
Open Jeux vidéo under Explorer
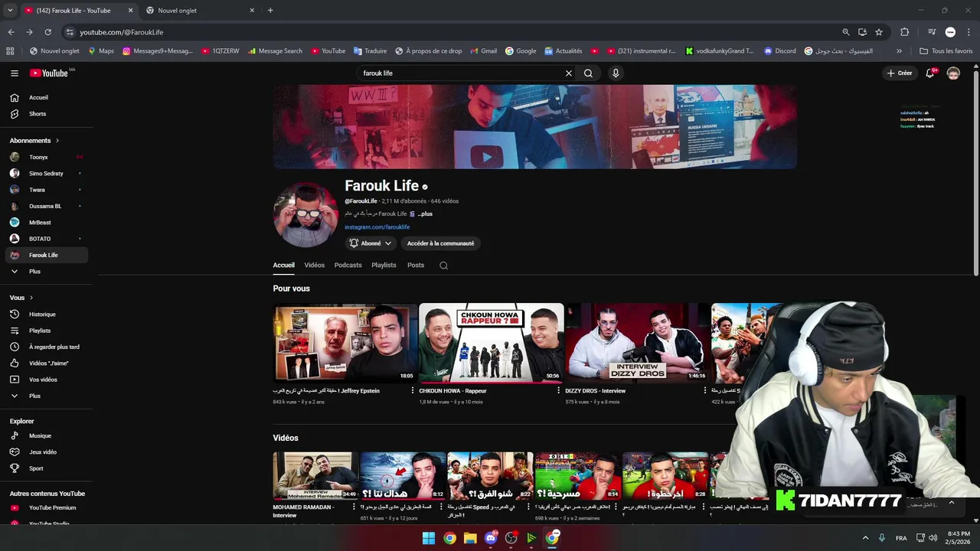click(x=46, y=452)
